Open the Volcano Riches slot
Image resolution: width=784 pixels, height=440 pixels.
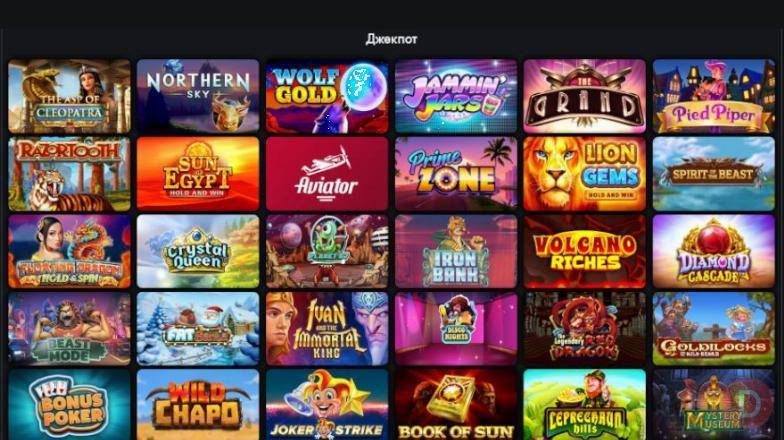[584, 252]
